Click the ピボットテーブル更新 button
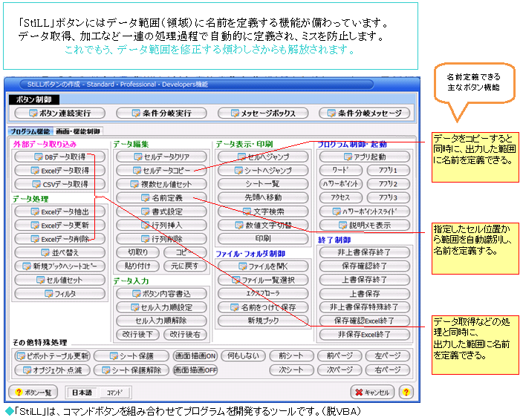The width and height of the screenshot is (523, 420). pos(52,356)
